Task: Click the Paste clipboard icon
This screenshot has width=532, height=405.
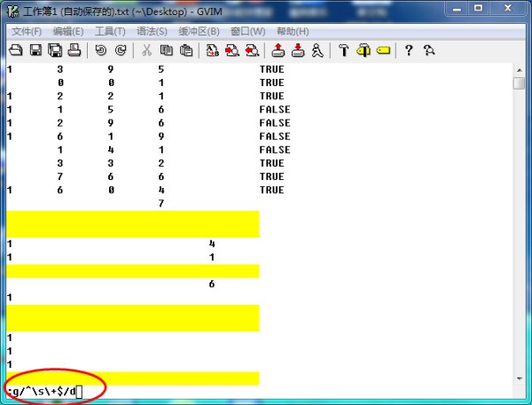Action: [185, 51]
